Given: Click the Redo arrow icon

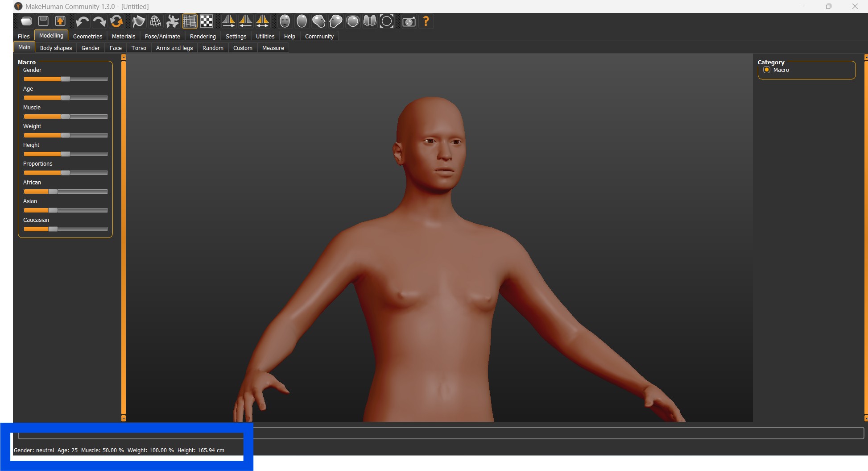Looking at the screenshot, I should coord(99,21).
